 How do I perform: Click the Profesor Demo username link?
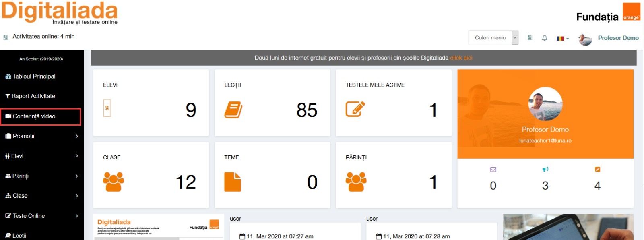[618, 38]
